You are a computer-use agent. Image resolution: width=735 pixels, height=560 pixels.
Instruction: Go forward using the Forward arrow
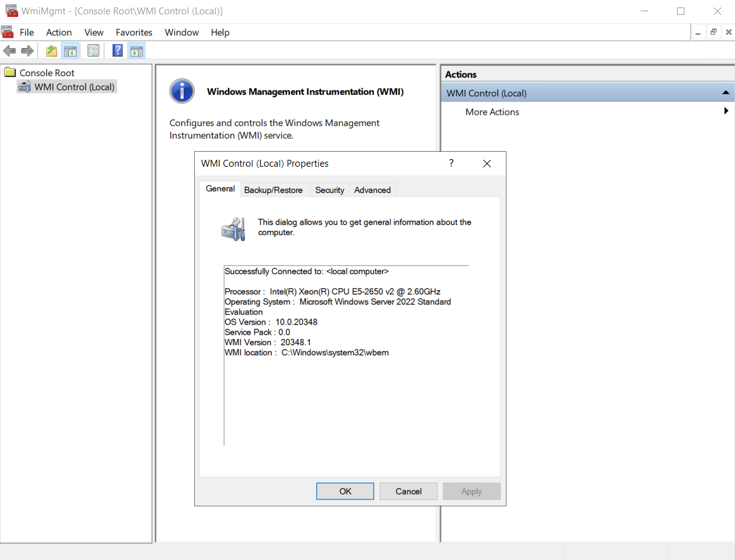click(x=27, y=51)
